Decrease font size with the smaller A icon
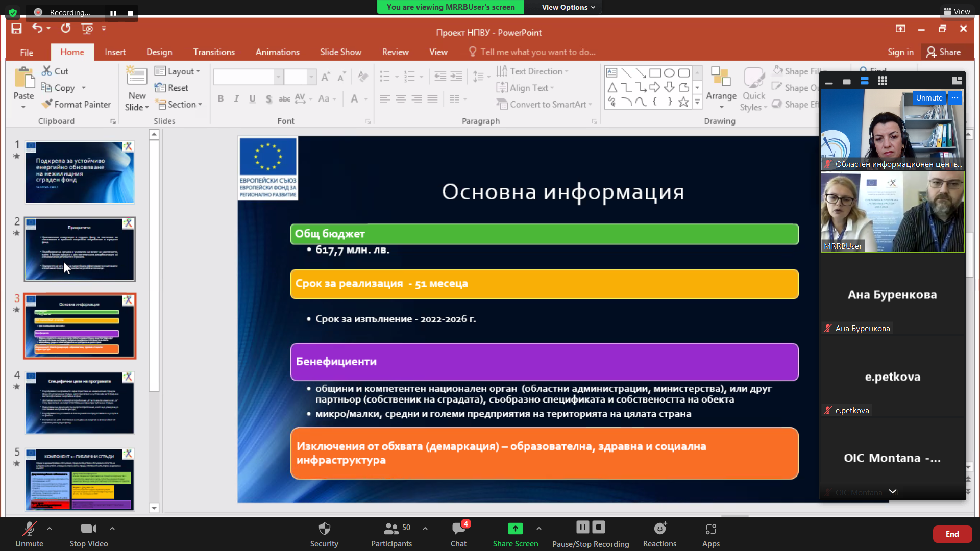The image size is (980, 551). point(341,77)
